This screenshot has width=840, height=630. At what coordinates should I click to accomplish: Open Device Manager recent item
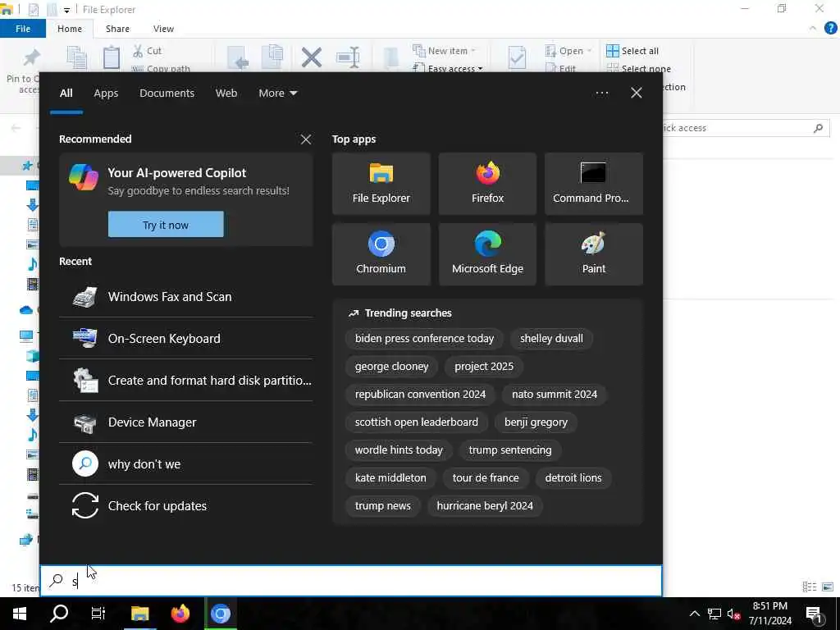[186, 422]
